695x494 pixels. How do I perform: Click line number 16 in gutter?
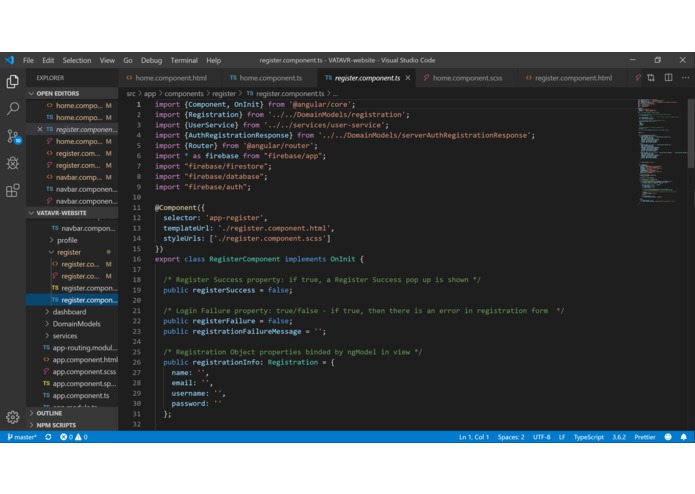coord(137,259)
